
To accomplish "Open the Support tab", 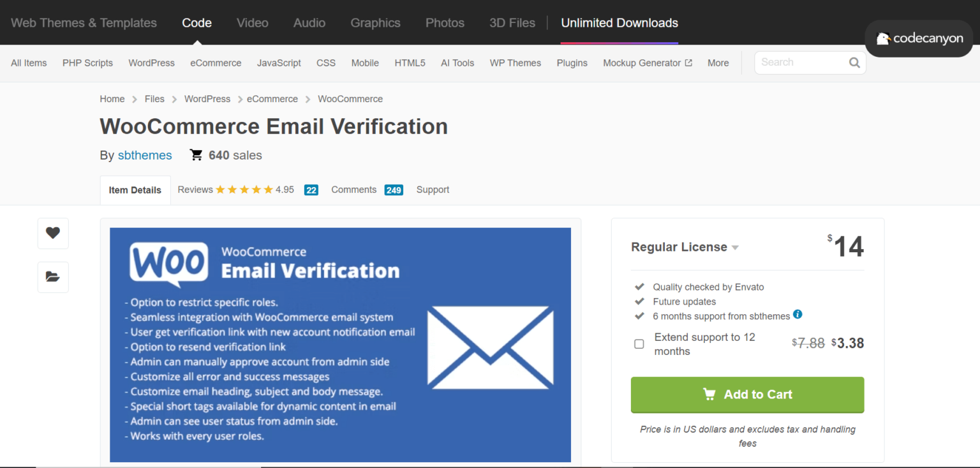I will click(433, 190).
